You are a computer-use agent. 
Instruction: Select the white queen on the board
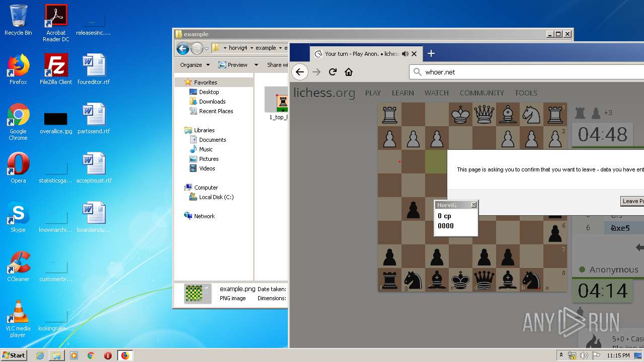[x=484, y=114]
